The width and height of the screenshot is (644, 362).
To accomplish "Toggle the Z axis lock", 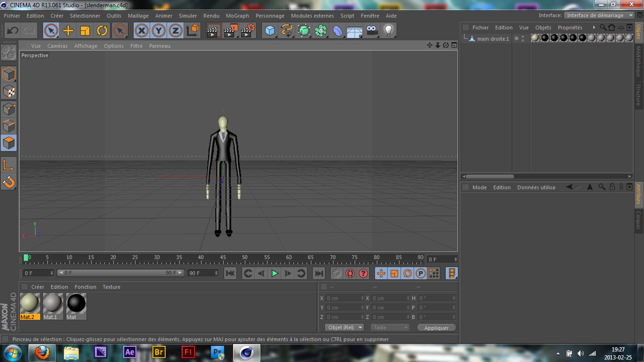I will coord(175,31).
